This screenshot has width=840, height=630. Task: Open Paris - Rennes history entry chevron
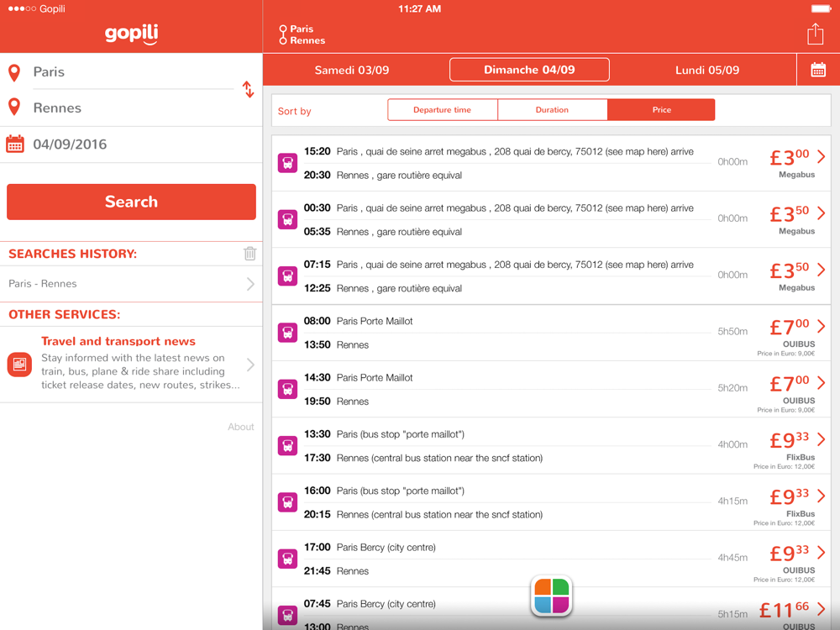click(250, 284)
